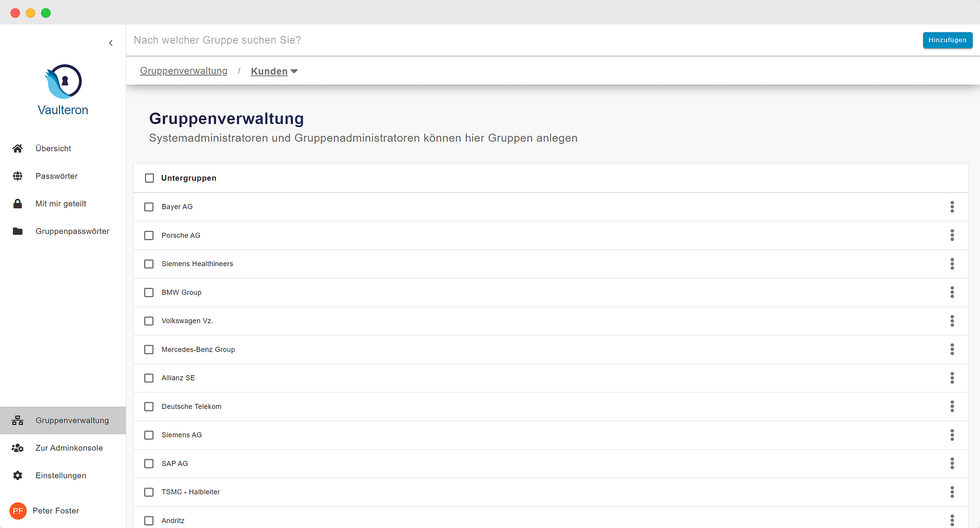Screen dimensions: 980x528
Task: Click the Hinzufügen button
Action: (x=947, y=40)
